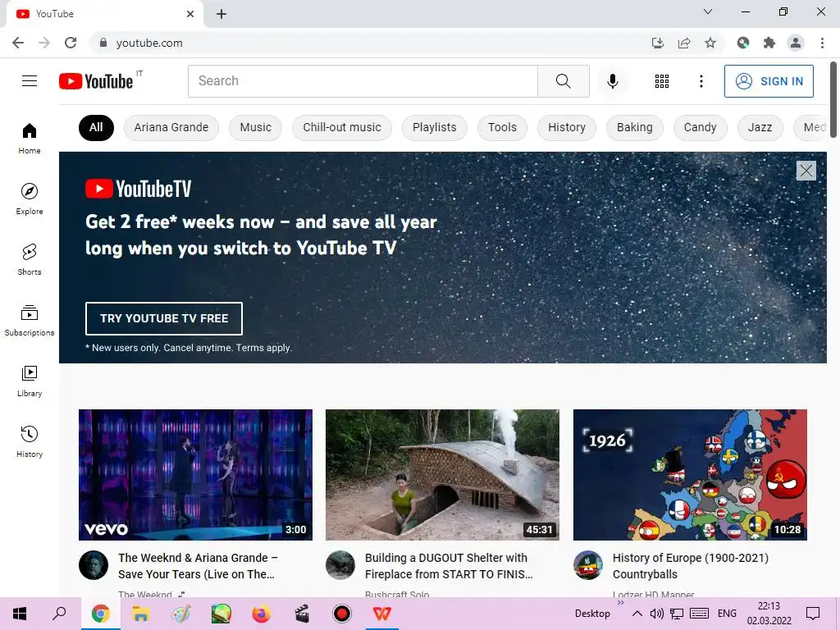Viewport: 840px width, 630px height.
Task: Share this page icon
Action: (683, 43)
